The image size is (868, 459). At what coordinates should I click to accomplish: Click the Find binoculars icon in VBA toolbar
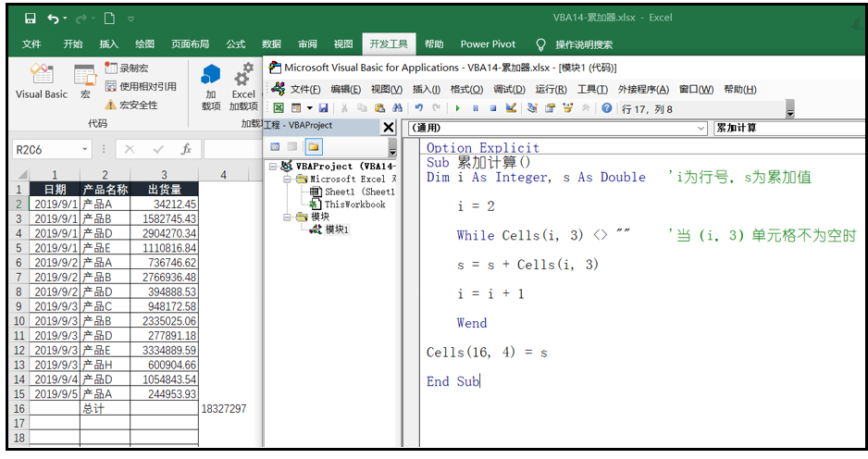click(398, 108)
